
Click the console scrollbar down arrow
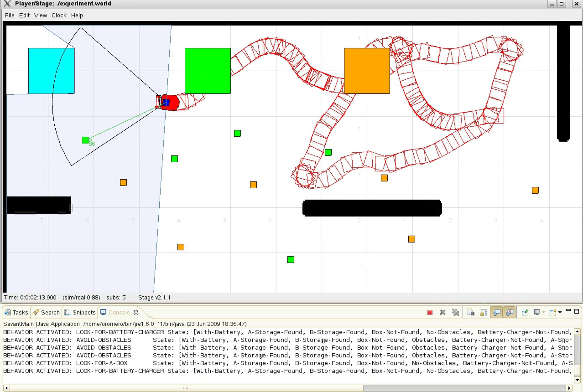tap(577, 380)
